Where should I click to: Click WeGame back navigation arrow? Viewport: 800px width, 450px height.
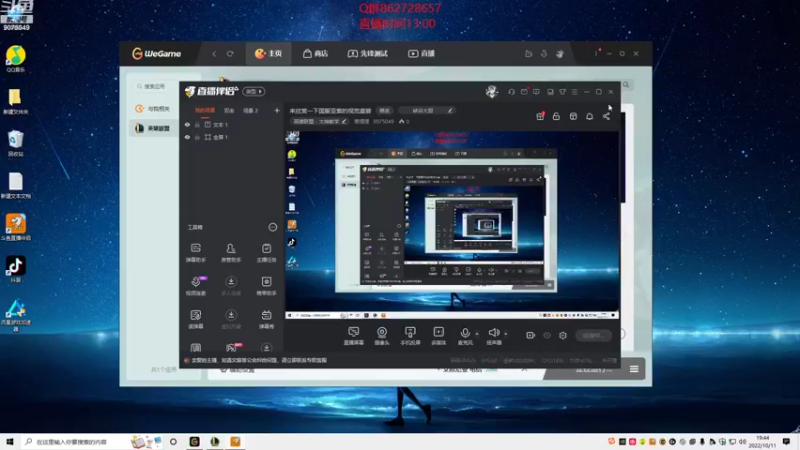tap(214, 54)
